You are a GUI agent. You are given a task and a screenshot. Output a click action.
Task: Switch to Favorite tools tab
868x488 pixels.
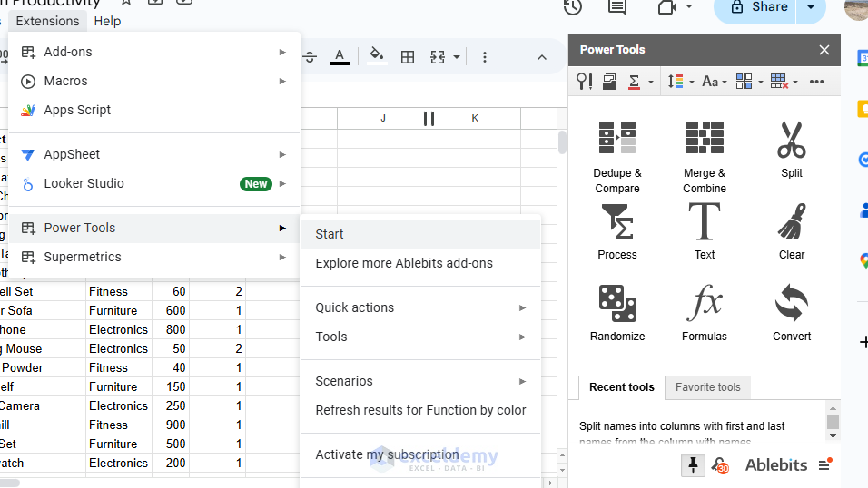pyautogui.click(x=708, y=387)
